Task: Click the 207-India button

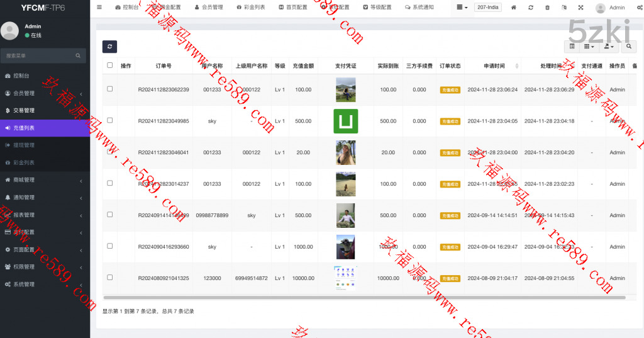Action: pyautogui.click(x=487, y=8)
